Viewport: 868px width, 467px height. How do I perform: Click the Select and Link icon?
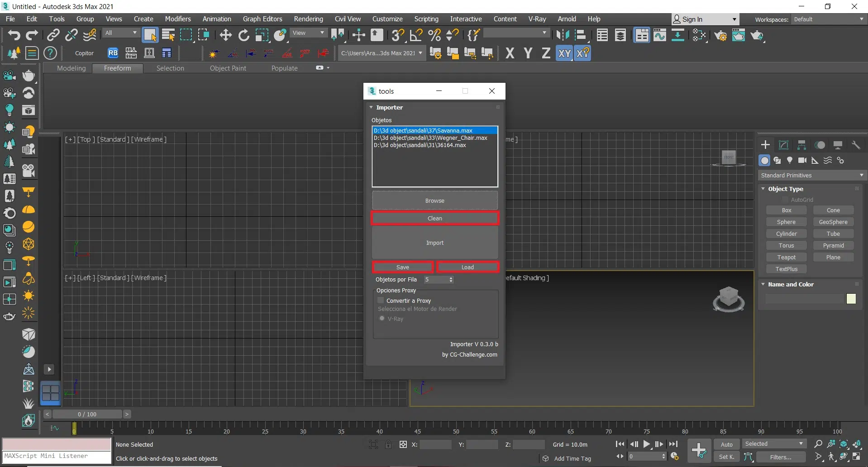click(53, 35)
